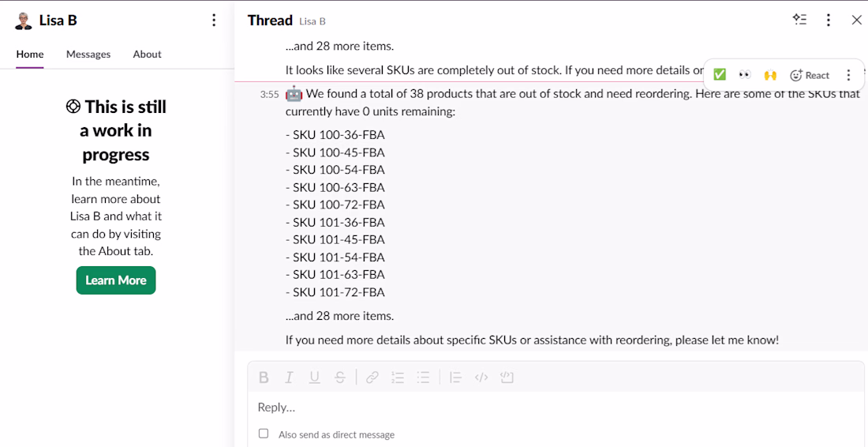Open more message actions in reaction bar
This screenshot has height=447, width=868.
point(848,75)
